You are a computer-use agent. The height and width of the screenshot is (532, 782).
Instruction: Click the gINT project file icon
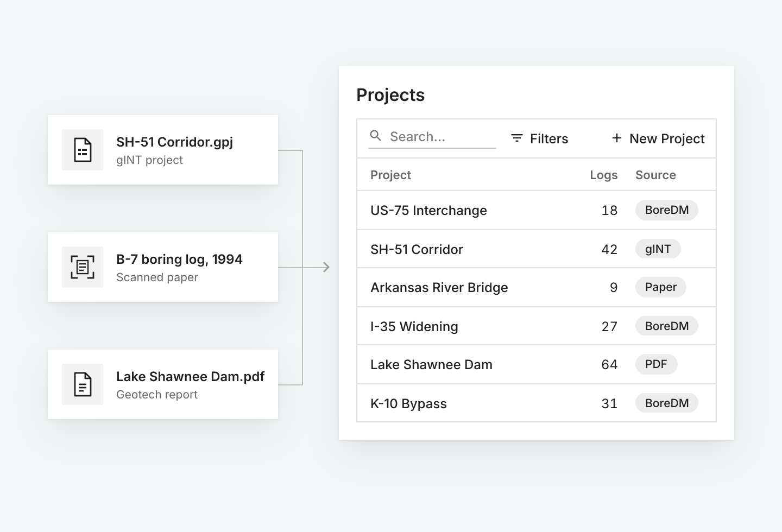click(83, 150)
